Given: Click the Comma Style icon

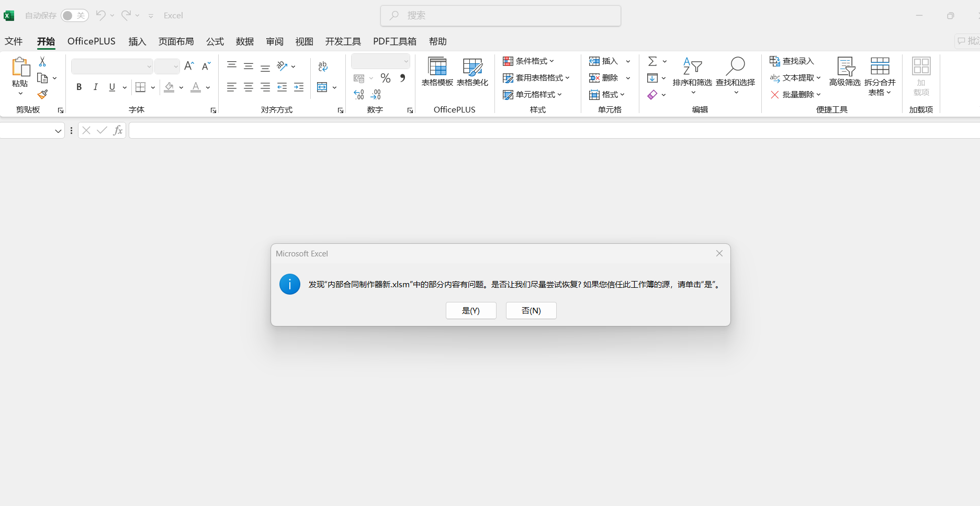Looking at the screenshot, I should 402,78.
